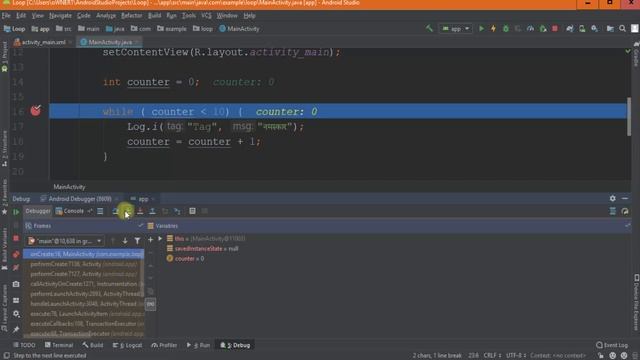Click the Make Project hammer icon

point(429,29)
